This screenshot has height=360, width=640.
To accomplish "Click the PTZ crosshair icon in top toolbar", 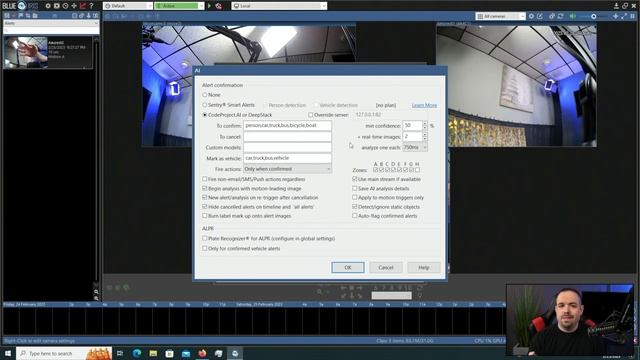I will 74,6.
